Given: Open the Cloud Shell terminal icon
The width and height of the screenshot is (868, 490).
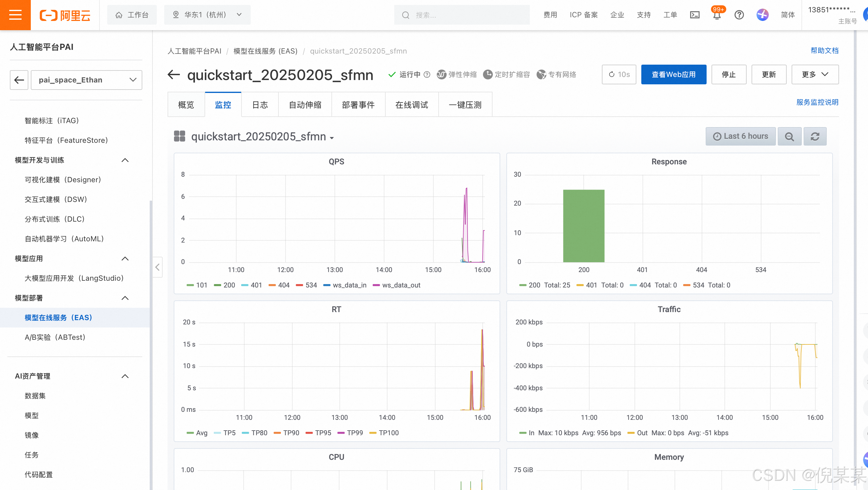Looking at the screenshot, I should point(695,15).
